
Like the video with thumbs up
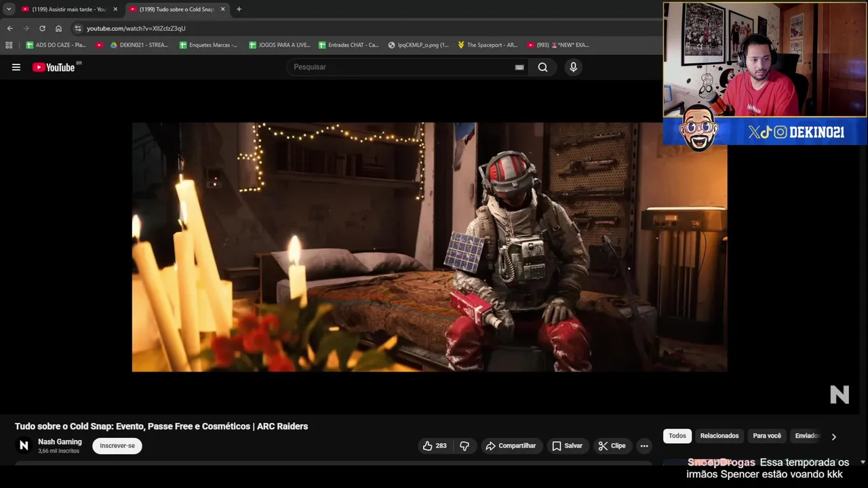click(x=435, y=446)
